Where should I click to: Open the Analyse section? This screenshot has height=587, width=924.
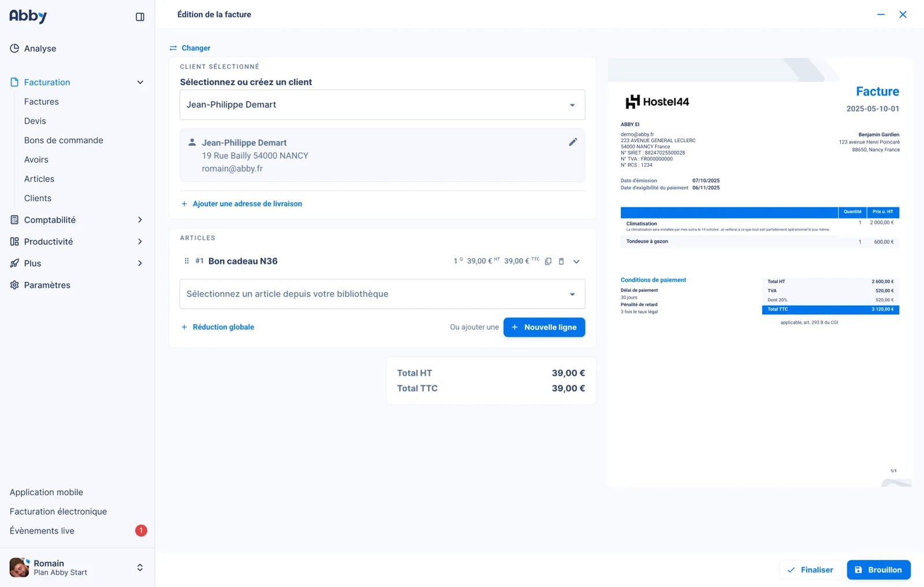pyautogui.click(x=40, y=49)
